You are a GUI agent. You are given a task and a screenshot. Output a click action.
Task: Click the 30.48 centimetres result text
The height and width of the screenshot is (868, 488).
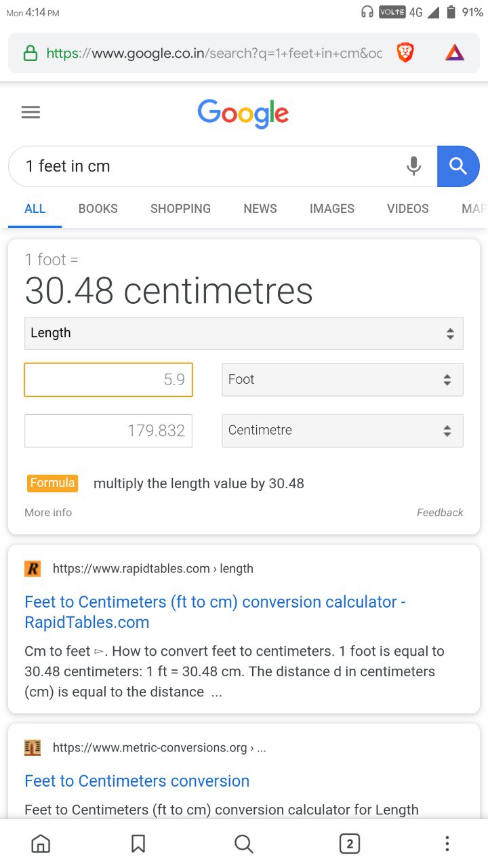tap(169, 291)
